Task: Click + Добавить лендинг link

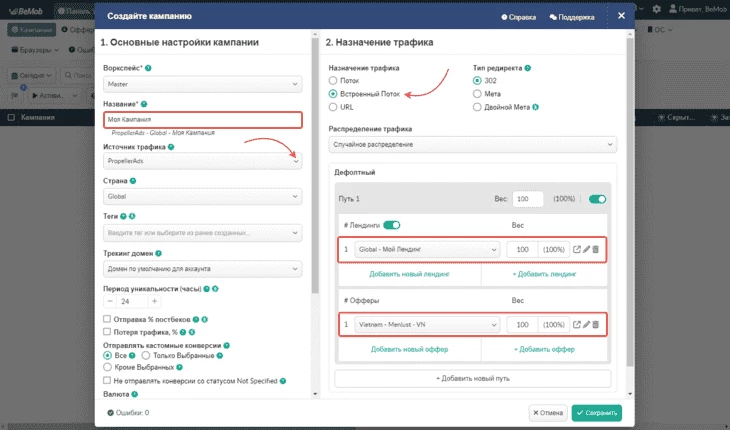Action: coord(544,274)
